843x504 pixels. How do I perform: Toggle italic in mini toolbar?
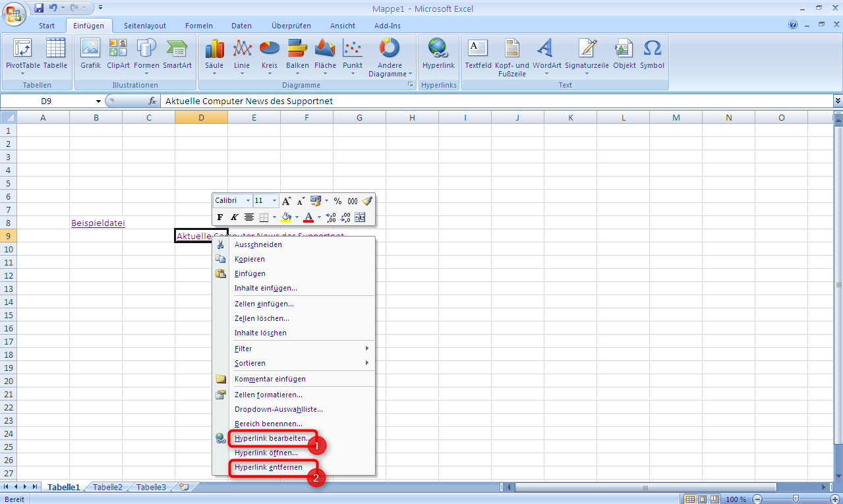click(234, 217)
